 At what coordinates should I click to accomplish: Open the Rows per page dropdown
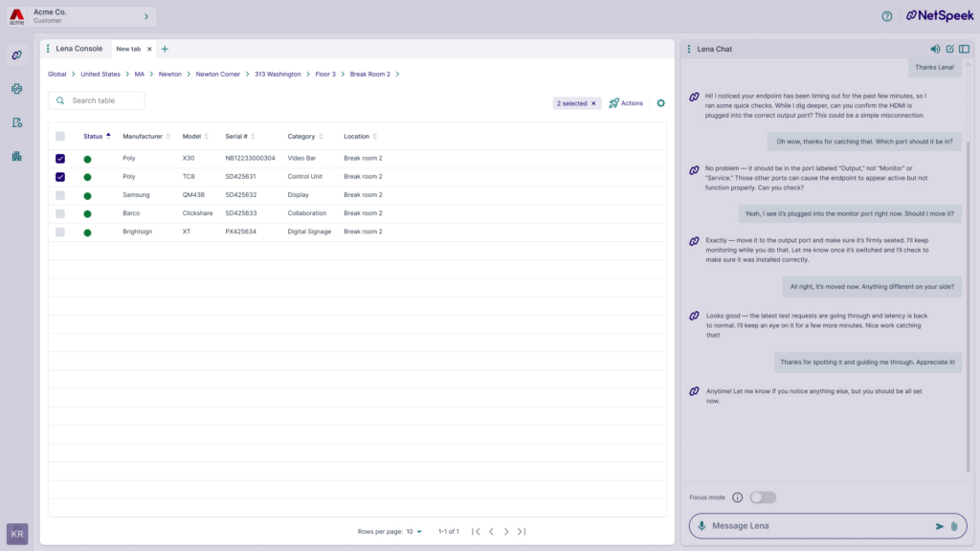tap(414, 531)
